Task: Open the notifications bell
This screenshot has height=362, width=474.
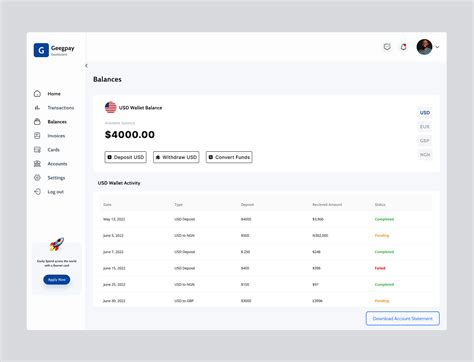Action: tap(403, 47)
